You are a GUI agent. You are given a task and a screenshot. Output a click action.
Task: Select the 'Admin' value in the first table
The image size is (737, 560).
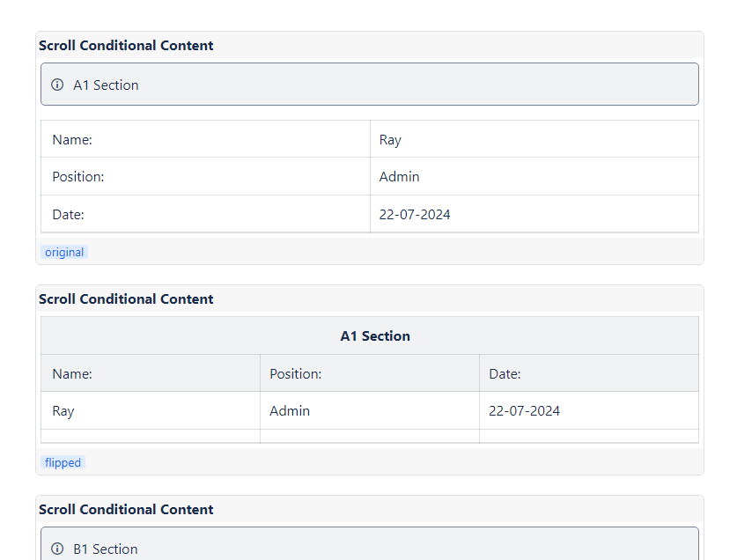399,176
